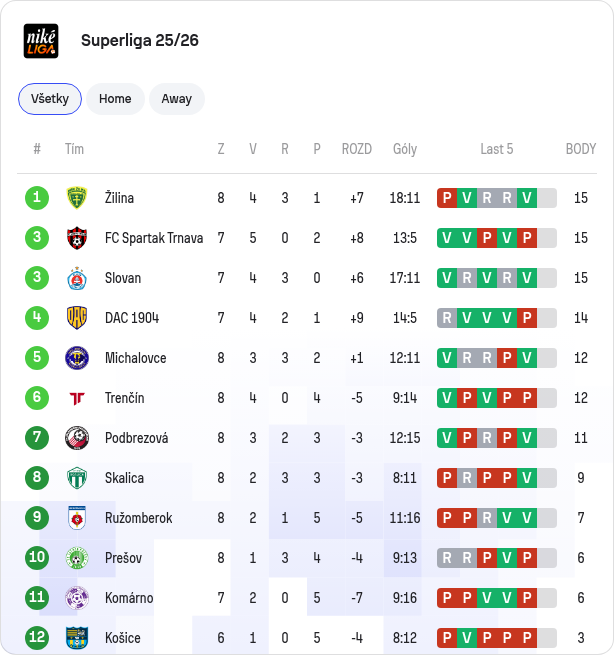
Task: Click the Košice team crest
Action: pyautogui.click(x=77, y=638)
